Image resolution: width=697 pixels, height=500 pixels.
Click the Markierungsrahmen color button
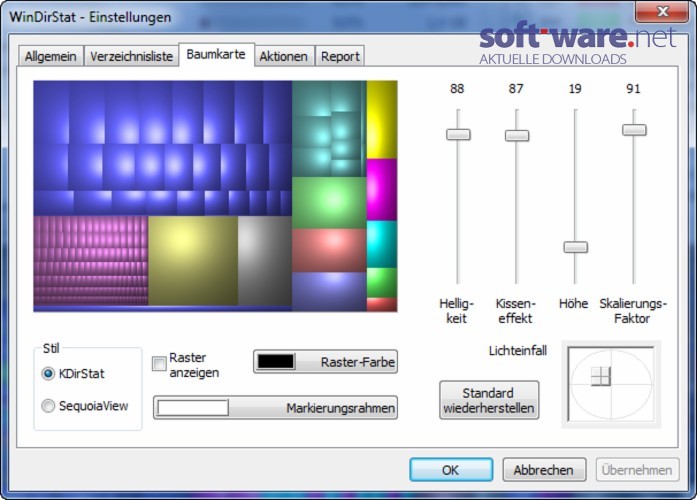click(276, 408)
